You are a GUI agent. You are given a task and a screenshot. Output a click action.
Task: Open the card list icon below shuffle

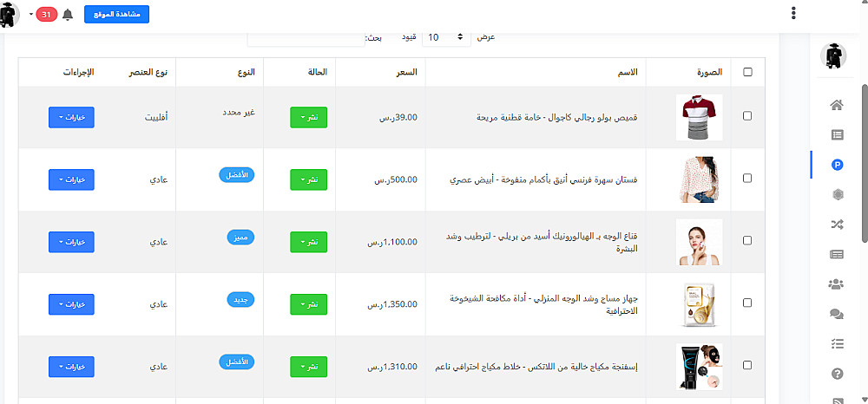837,254
